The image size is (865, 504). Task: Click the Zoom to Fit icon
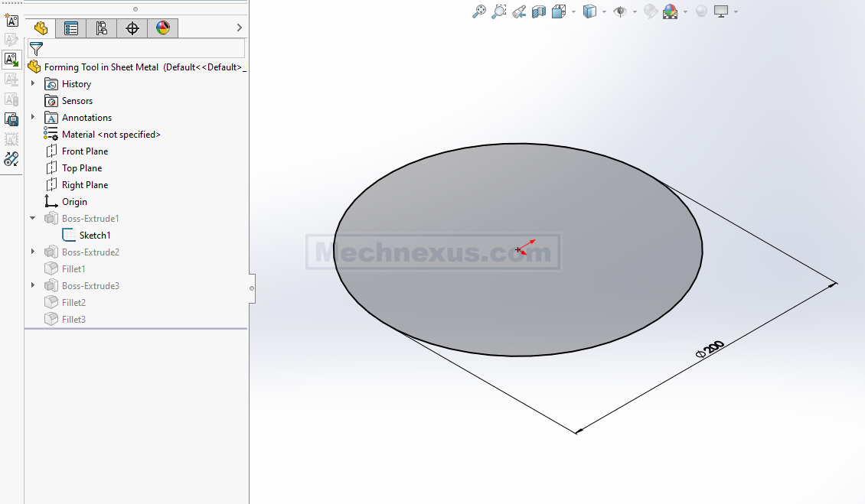pyautogui.click(x=479, y=11)
